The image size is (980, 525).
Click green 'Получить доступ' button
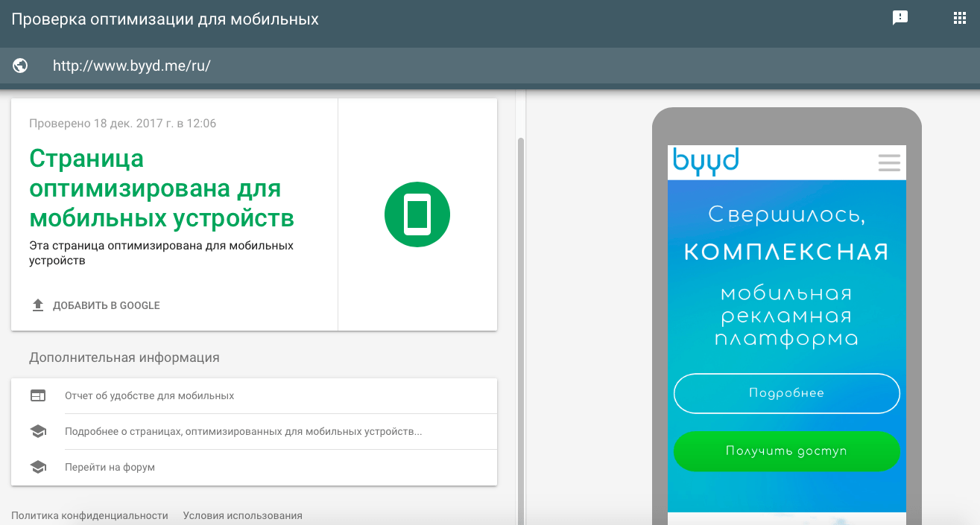pos(786,451)
